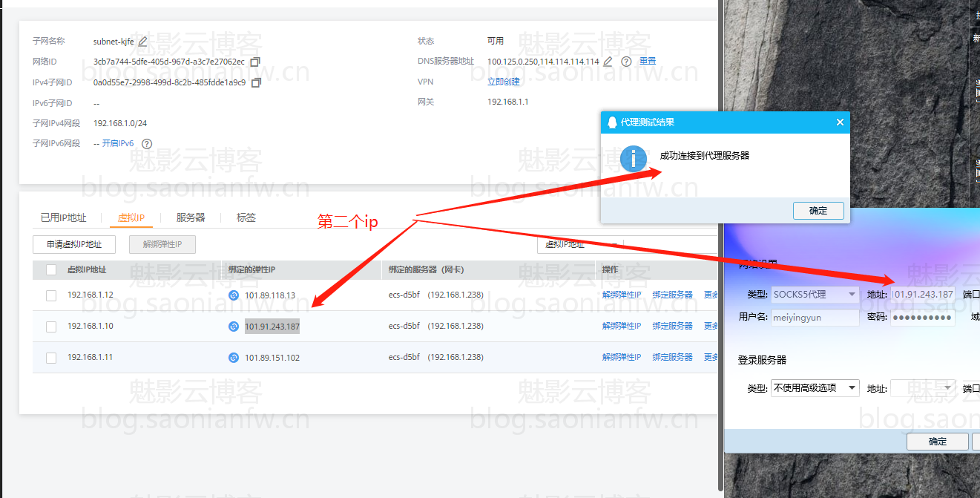Image resolution: width=980 pixels, height=498 pixels.
Task: Click EIP icon beside 101.89.118.13
Action: click(x=234, y=295)
